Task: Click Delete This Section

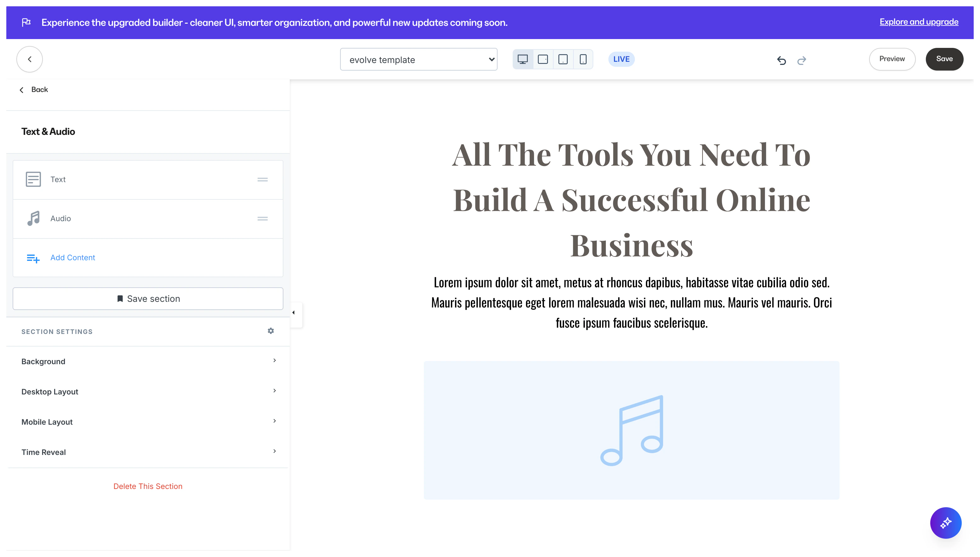Action: coord(148,486)
